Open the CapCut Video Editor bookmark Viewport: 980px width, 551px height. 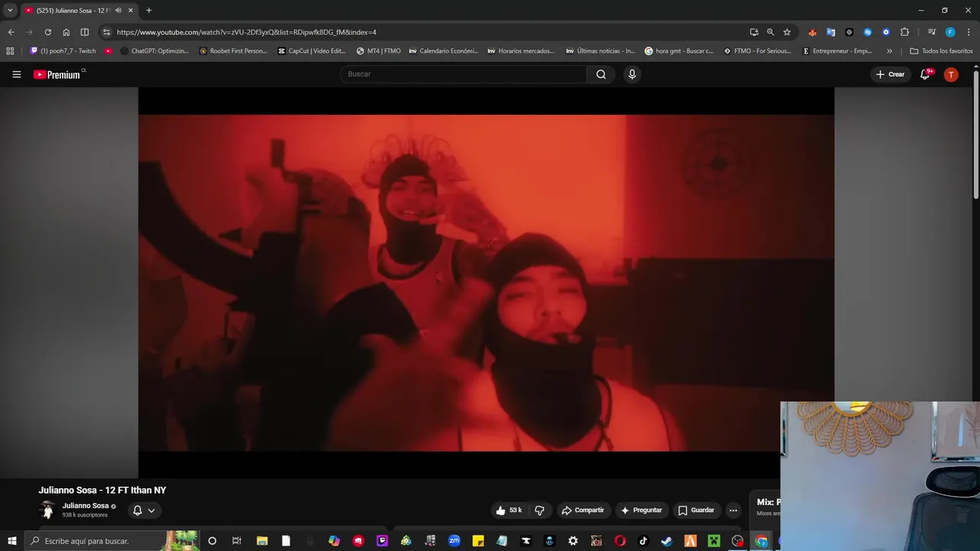(x=312, y=51)
